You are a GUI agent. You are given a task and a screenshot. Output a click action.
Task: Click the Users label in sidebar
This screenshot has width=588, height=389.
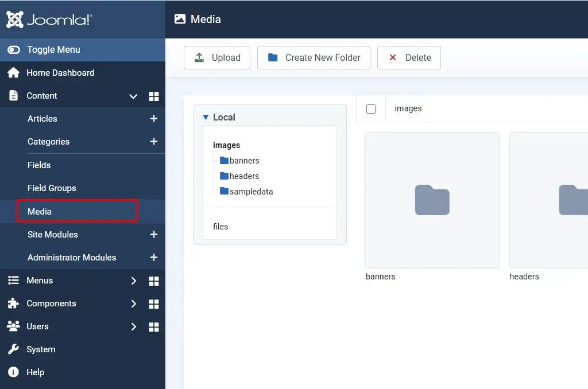click(x=37, y=326)
